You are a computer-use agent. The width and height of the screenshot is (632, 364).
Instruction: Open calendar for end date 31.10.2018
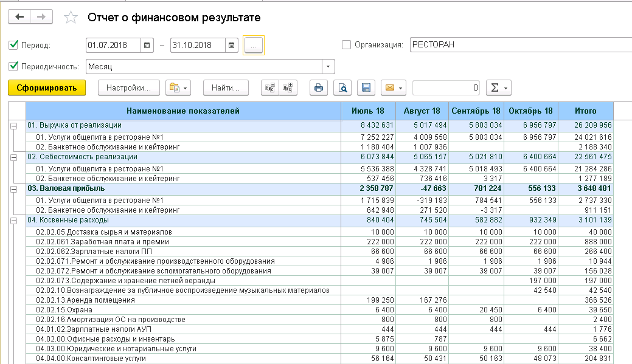coord(231,45)
